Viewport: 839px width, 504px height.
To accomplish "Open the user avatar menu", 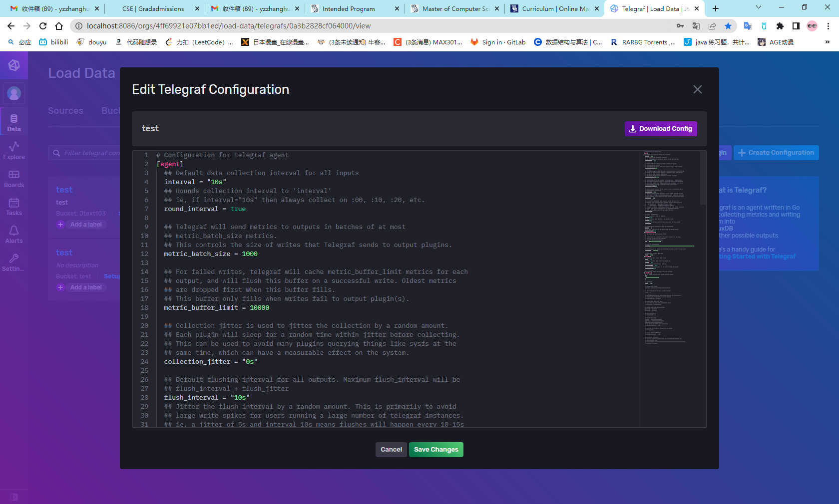I will pos(14,93).
